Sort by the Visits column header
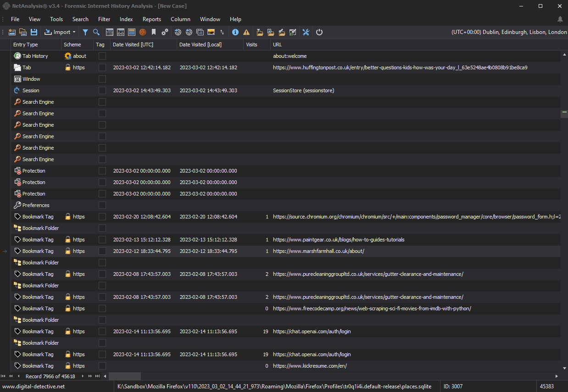Screen dimensions: 568x392 (257, 45)
